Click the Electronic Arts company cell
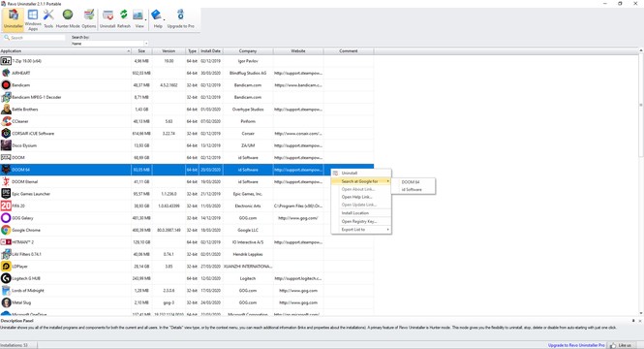This screenshot has width=644, height=349. point(248,206)
